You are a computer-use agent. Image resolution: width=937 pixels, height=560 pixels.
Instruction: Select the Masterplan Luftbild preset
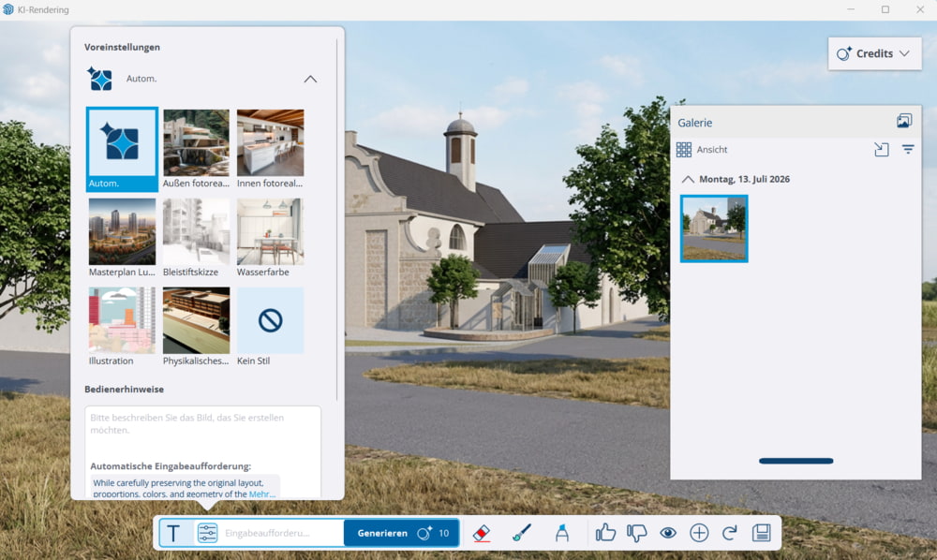tap(122, 238)
